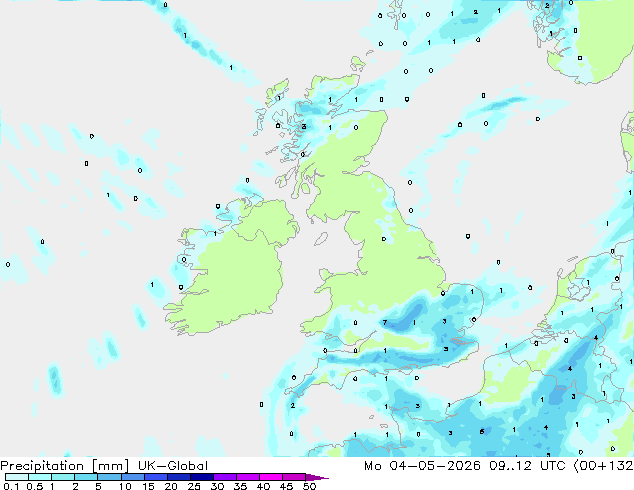Click the 10–15 mm legend color swatch
634x490 pixels.
132,477
